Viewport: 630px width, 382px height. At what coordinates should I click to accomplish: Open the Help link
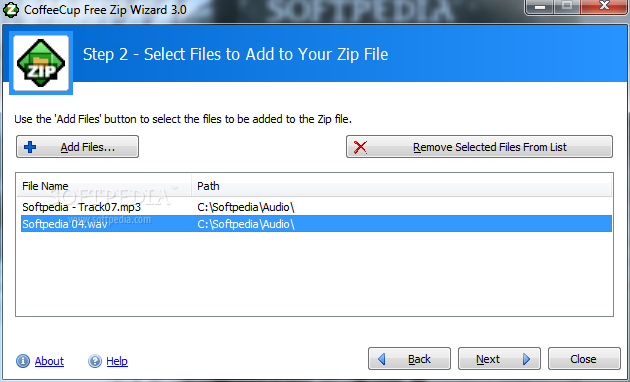click(117, 361)
